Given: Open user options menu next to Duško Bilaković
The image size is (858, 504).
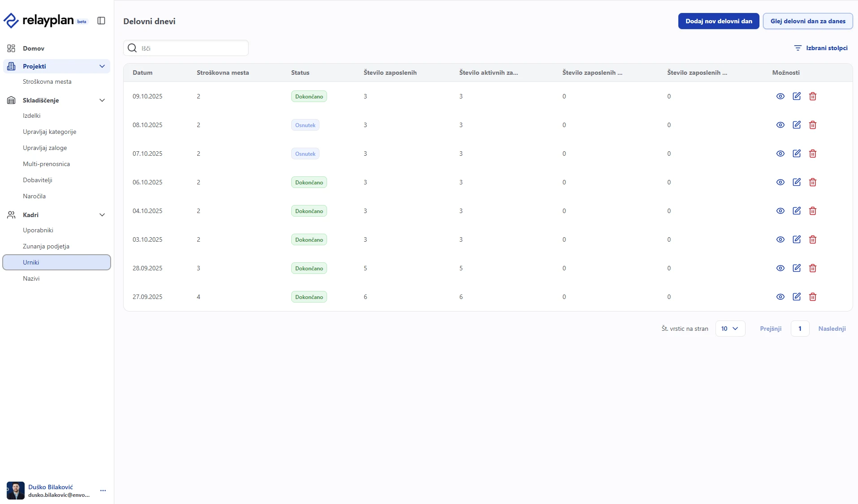Looking at the screenshot, I should [x=103, y=491].
